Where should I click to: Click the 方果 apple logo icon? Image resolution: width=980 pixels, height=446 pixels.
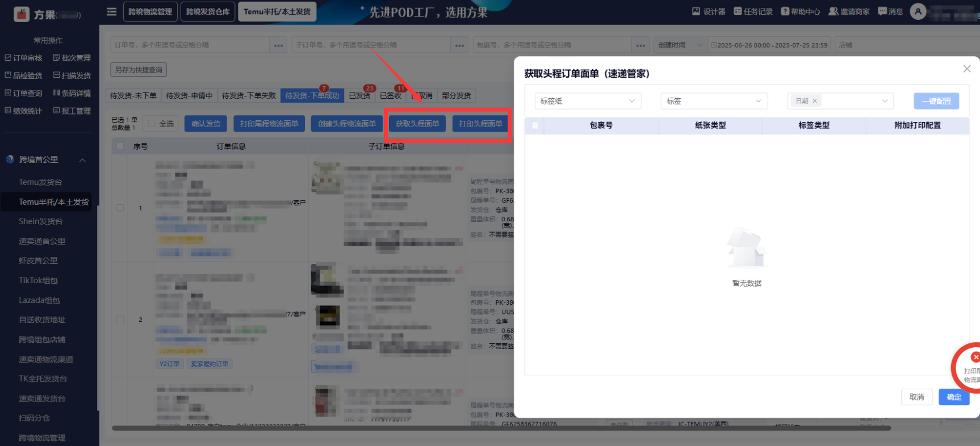[22, 14]
